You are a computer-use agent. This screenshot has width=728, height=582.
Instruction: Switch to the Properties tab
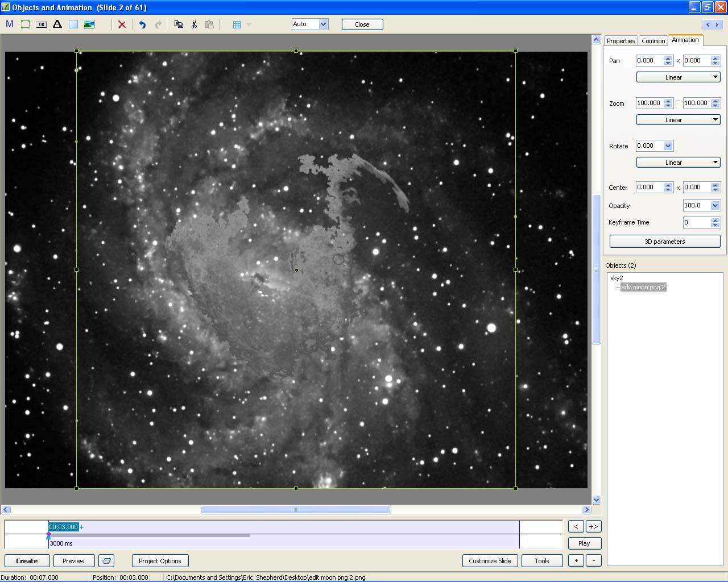coord(621,41)
